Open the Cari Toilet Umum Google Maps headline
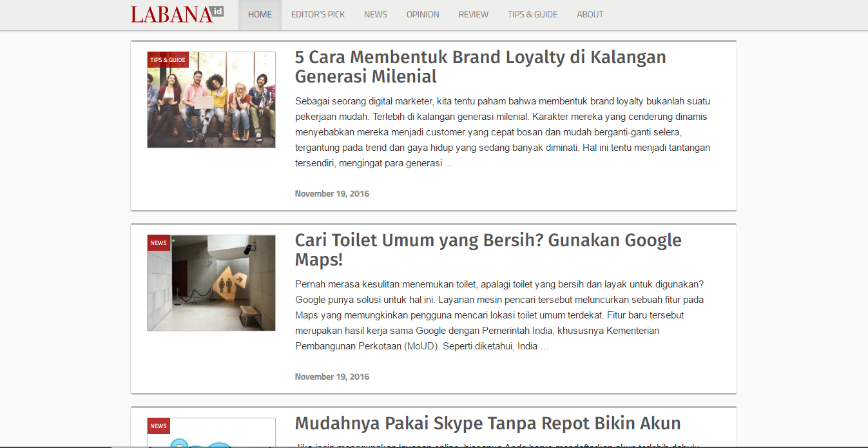The height and width of the screenshot is (448, 868). coord(488,249)
